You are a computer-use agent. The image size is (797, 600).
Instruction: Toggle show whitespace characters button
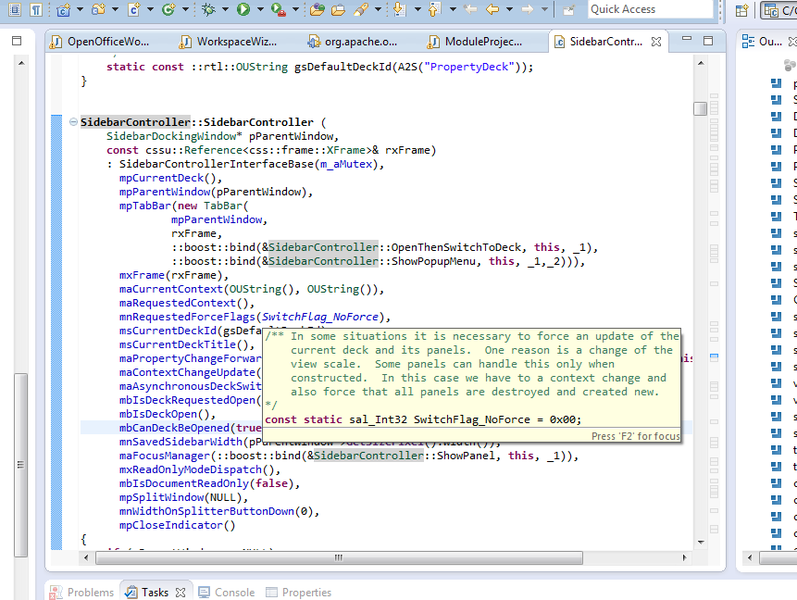point(35,9)
